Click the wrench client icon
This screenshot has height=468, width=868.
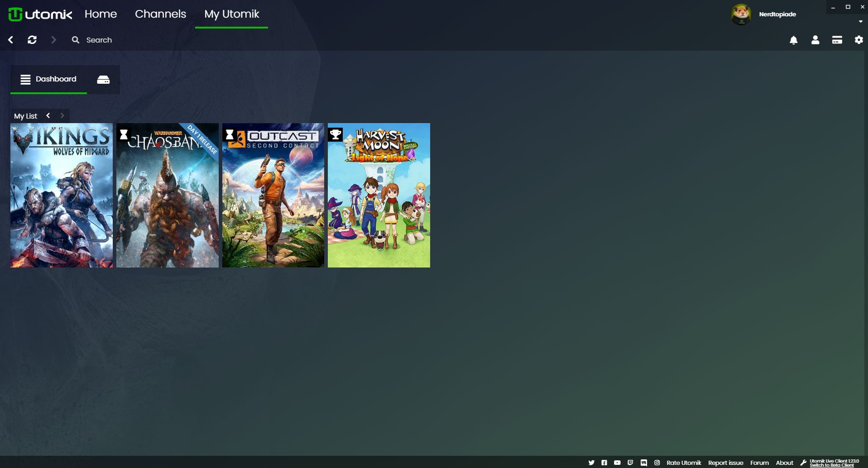pyautogui.click(x=803, y=463)
